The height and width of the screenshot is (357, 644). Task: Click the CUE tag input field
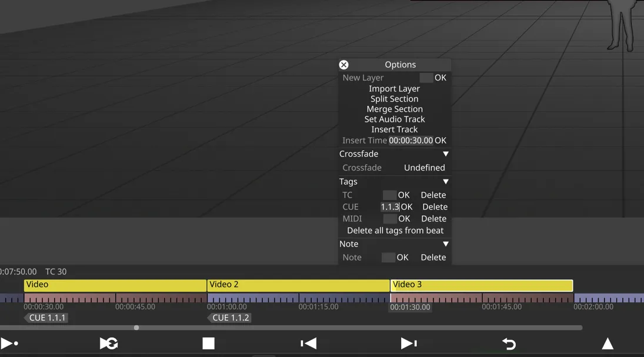pos(389,207)
